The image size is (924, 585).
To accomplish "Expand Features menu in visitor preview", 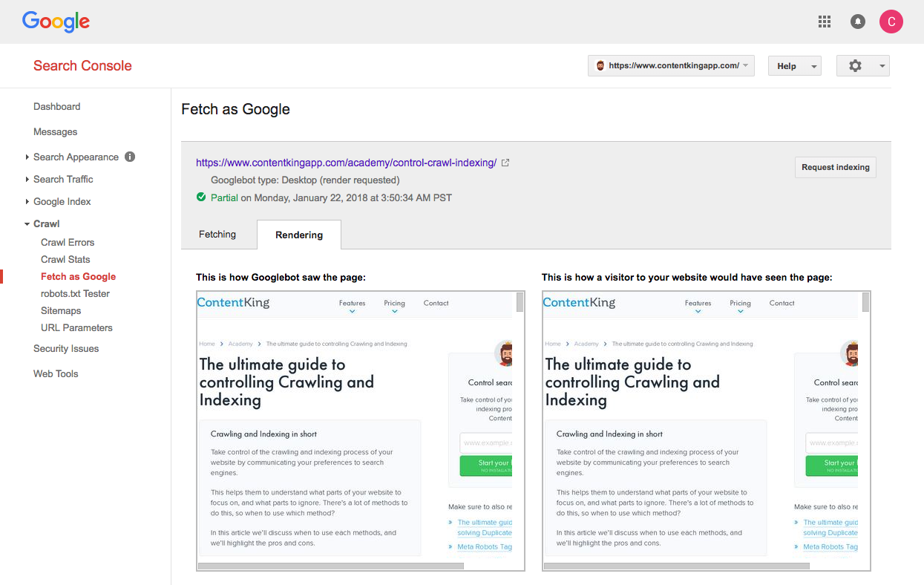I will pos(698,306).
